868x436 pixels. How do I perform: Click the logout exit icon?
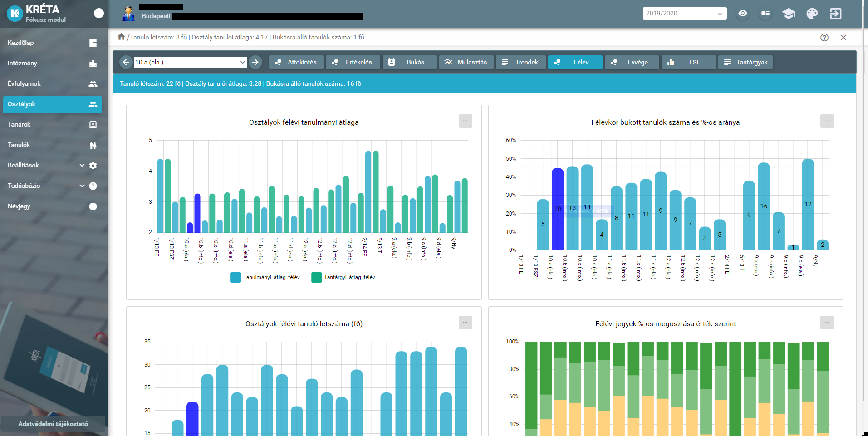tap(835, 14)
